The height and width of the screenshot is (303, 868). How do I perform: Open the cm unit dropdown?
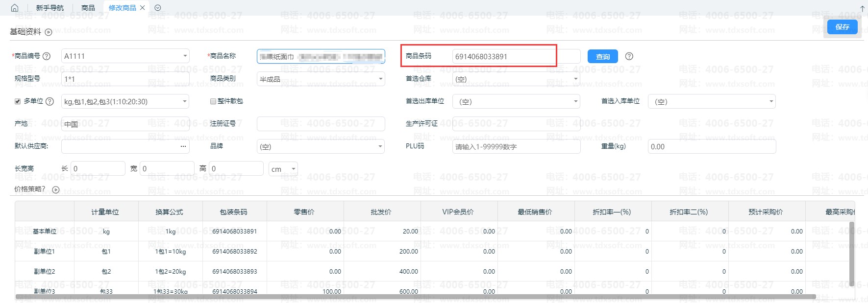coord(293,169)
